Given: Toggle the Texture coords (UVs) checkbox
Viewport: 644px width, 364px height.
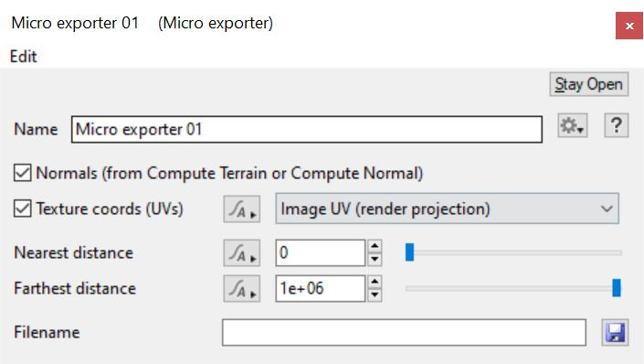Looking at the screenshot, I should (x=22, y=209).
